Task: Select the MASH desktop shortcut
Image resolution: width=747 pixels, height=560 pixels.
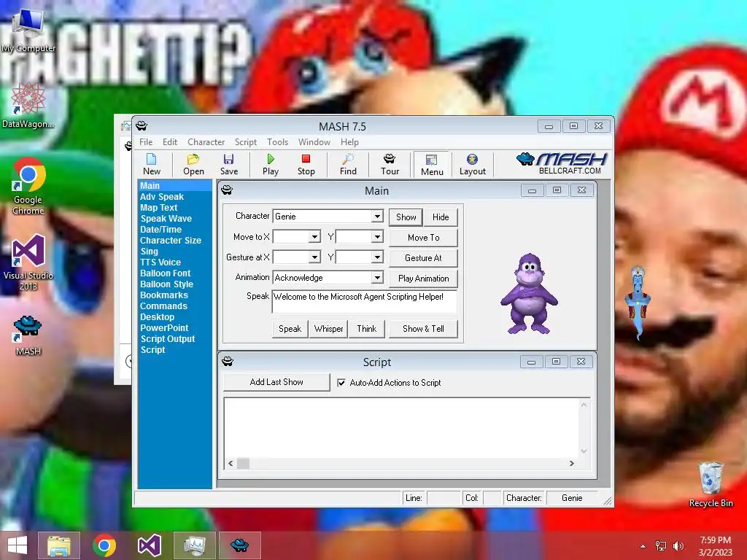Action: (x=28, y=335)
